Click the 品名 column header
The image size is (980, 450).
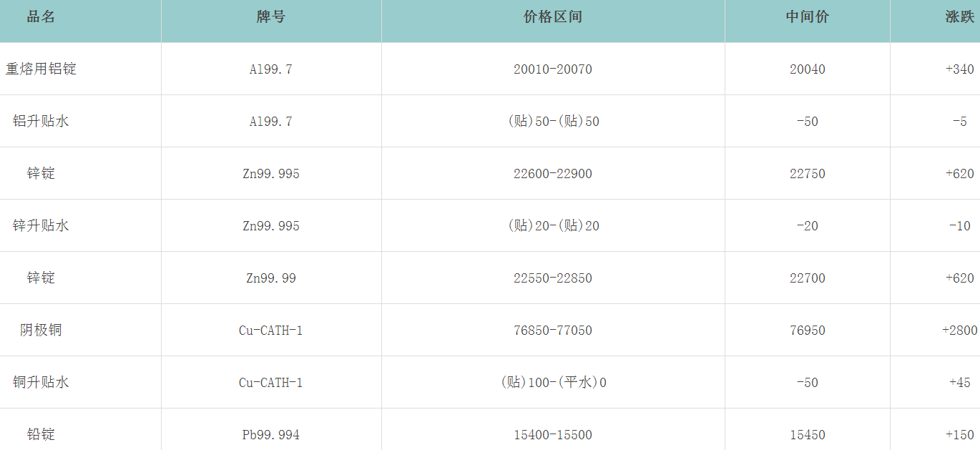coord(41,17)
